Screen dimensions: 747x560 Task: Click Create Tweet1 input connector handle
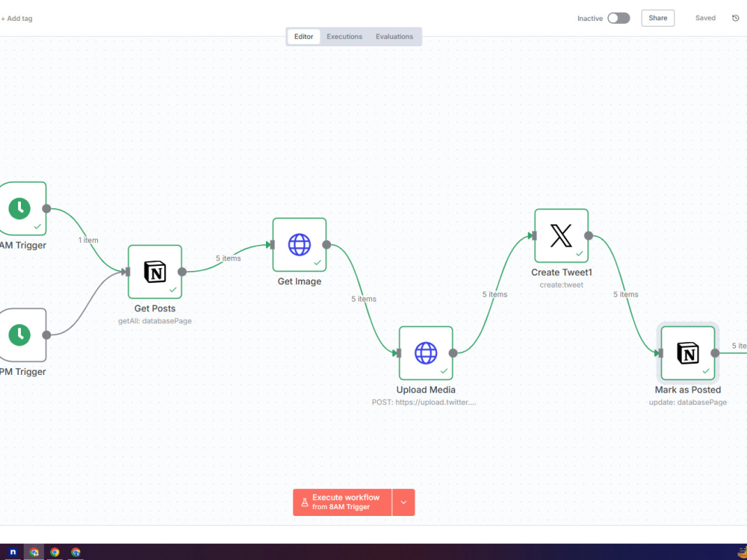pos(534,236)
